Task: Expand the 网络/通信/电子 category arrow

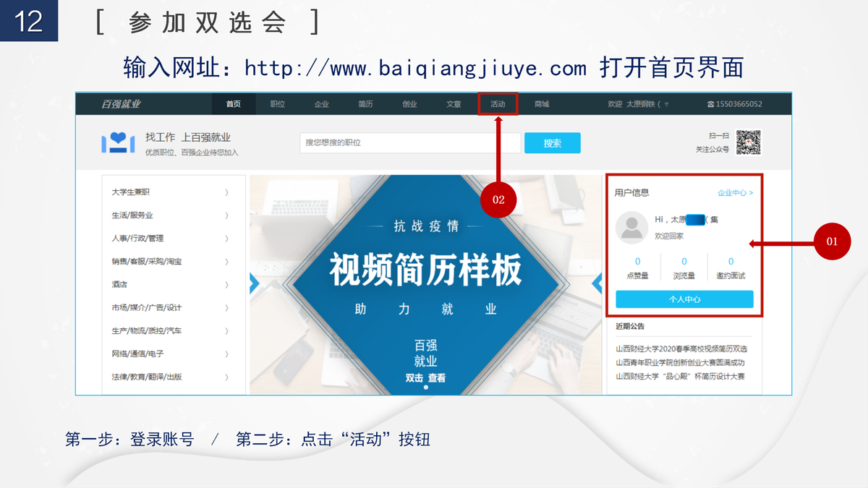Action: point(226,354)
